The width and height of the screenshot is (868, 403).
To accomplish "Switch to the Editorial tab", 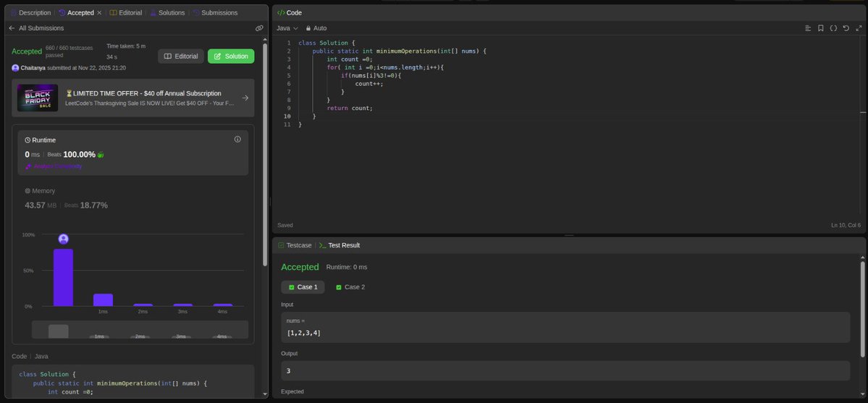I will tap(126, 13).
